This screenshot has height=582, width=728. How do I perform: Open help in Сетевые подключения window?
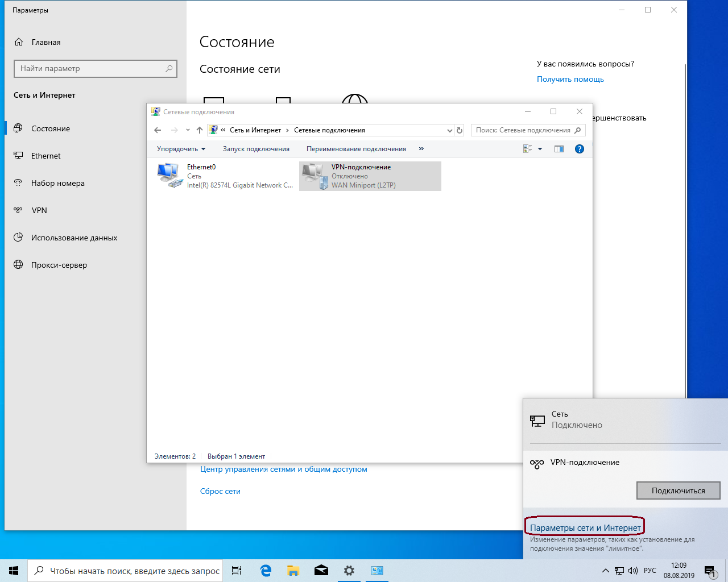580,149
